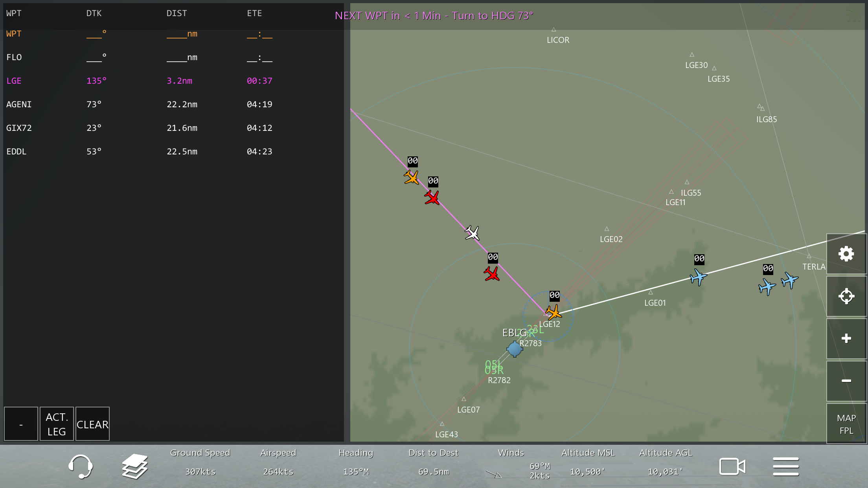The height and width of the screenshot is (488, 868).
Task: Click EBLG airport marker on map
Action: click(x=515, y=349)
